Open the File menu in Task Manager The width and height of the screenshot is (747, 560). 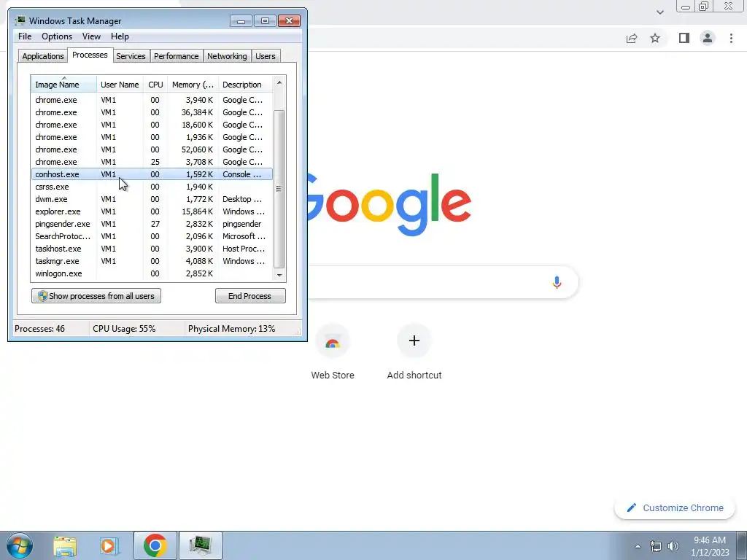(25, 36)
